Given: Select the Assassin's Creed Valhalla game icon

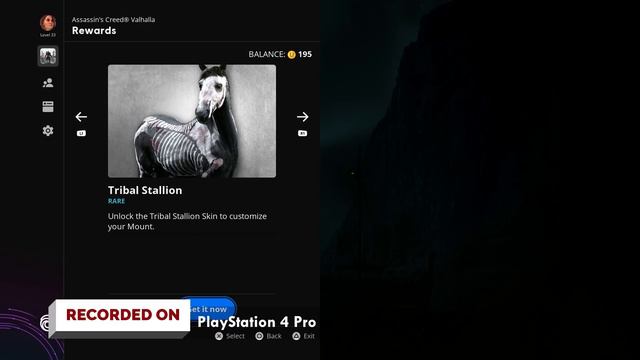Looking at the screenshot, I should 48,56.
